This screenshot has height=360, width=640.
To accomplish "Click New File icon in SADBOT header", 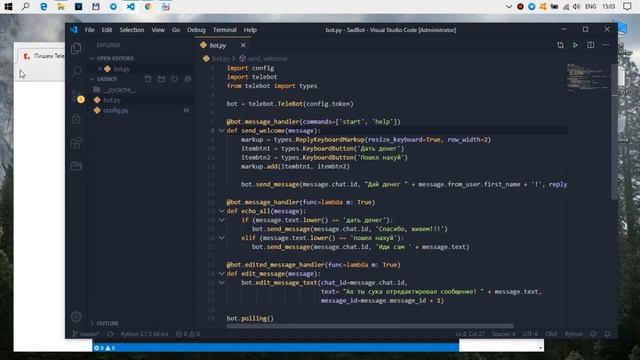I will (x=148, y=79).
